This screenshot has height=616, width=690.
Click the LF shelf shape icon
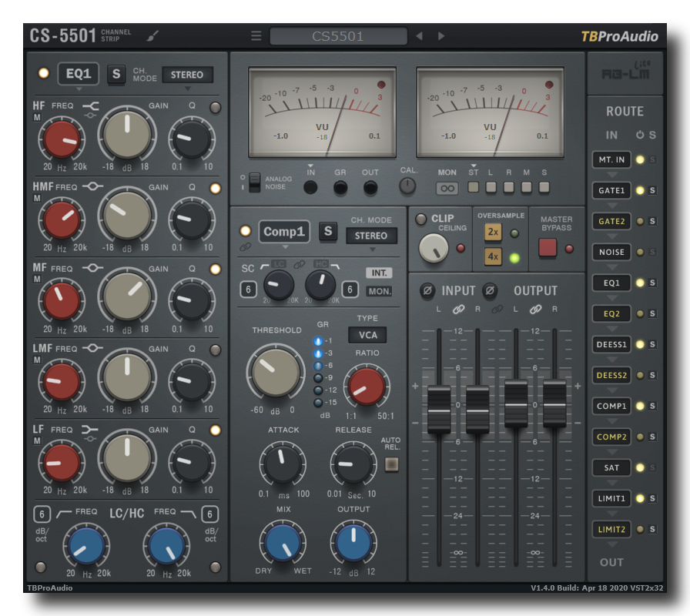[x=90, y=430]
